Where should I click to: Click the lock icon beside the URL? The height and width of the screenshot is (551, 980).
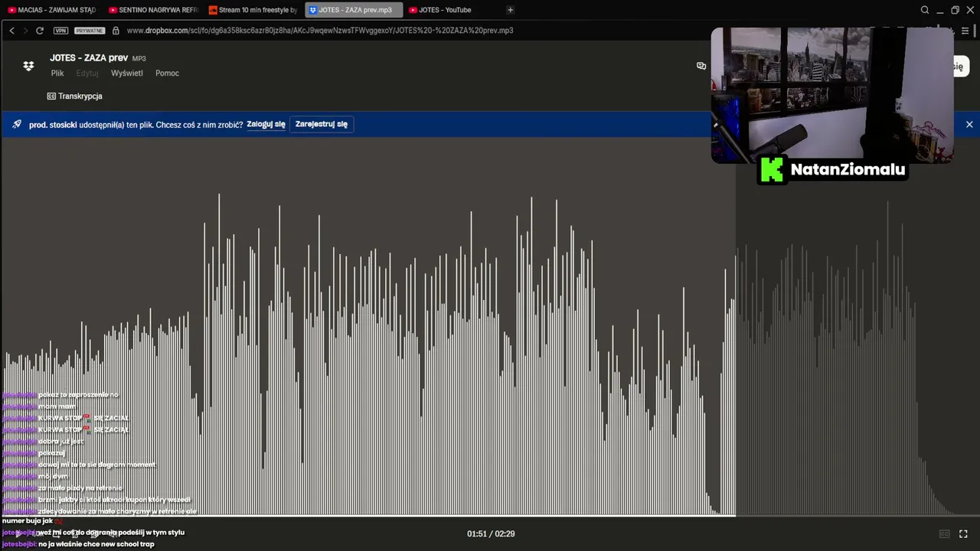pos(116,31)
